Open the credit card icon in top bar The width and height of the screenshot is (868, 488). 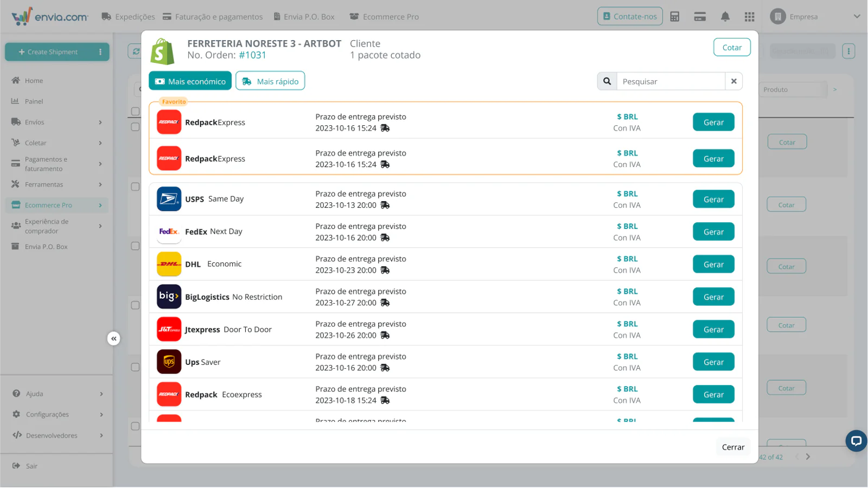(x=700, y=17)
